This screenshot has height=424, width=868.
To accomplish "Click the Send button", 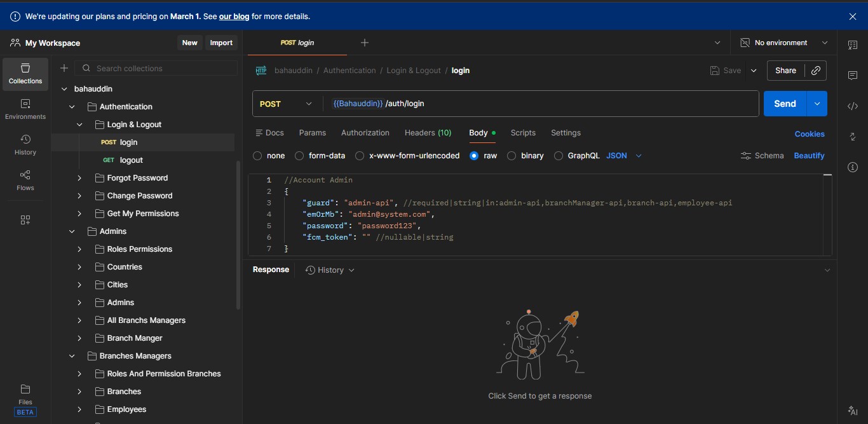I will [785, 104].
